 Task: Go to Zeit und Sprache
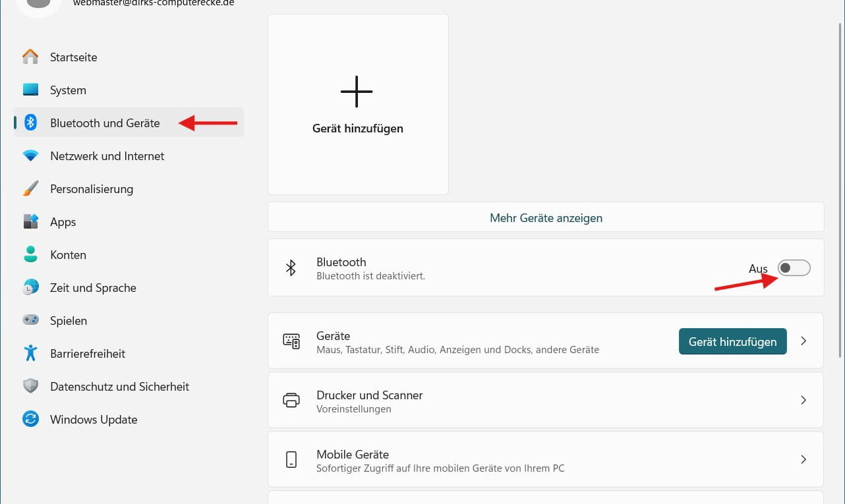[129, 288]
